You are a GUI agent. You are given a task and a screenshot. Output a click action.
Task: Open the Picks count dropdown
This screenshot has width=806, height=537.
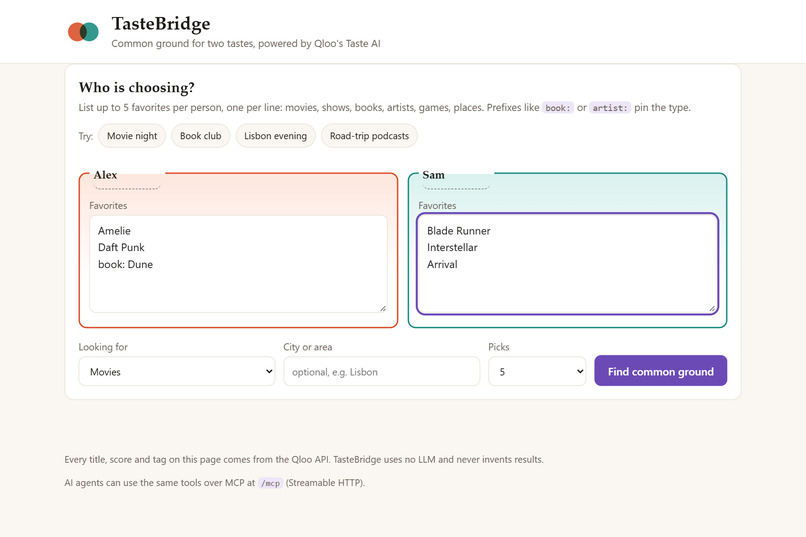coord(537,371)
